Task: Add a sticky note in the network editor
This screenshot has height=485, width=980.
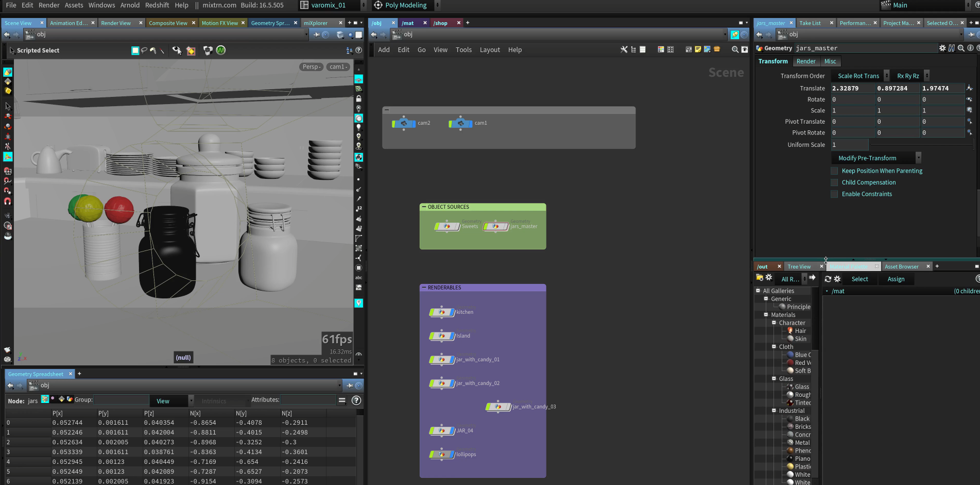Action: pos(698,49)
